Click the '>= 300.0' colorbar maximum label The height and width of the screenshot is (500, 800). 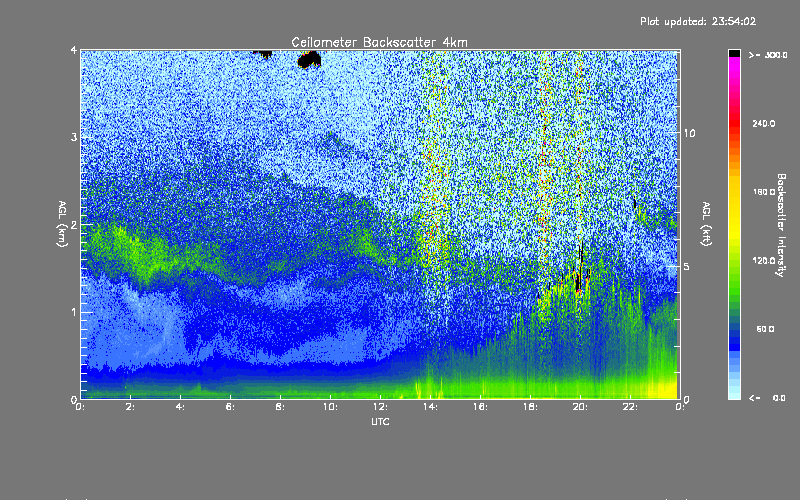[768, 55]
